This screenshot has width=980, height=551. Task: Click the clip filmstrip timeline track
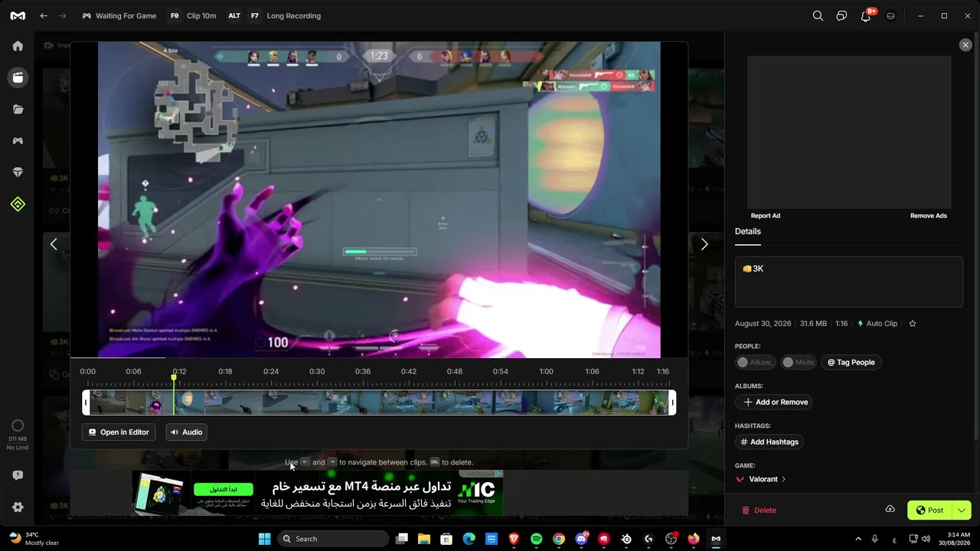[x=379, y=403]
